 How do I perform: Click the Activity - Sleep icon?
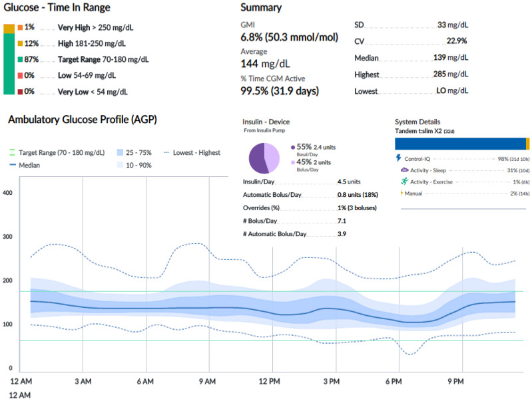click(x=404, y=170)
